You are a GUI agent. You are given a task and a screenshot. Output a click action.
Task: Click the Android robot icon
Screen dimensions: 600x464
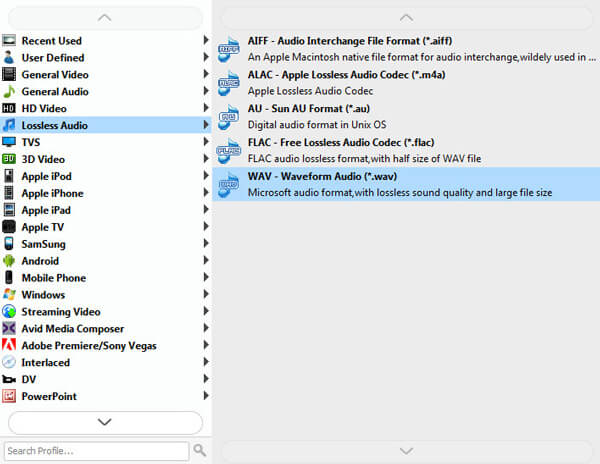[9, 260]
